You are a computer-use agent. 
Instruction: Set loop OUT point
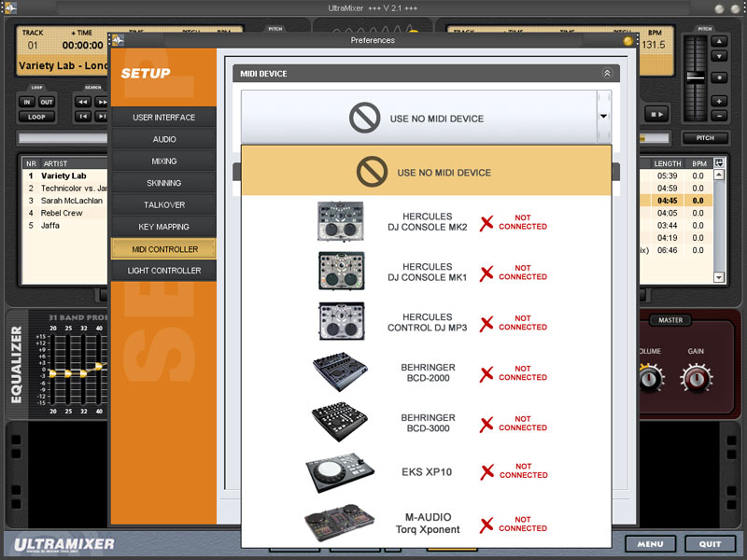[x=46, y=102]
